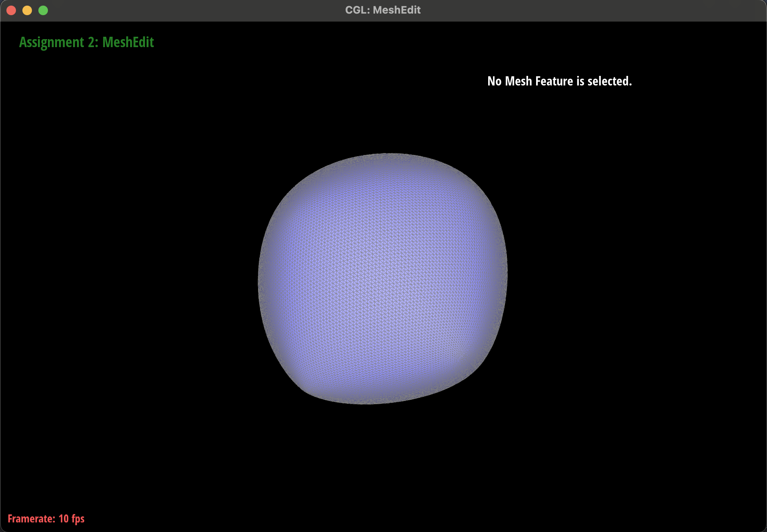Click the Framerate: 10 fps readout
Viewport: 767px width, 532px height.
pos(46,518)
